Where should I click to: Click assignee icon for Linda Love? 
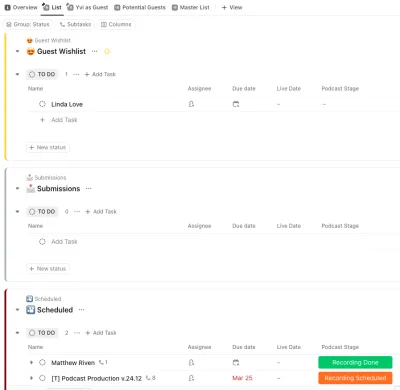[191, 104]
